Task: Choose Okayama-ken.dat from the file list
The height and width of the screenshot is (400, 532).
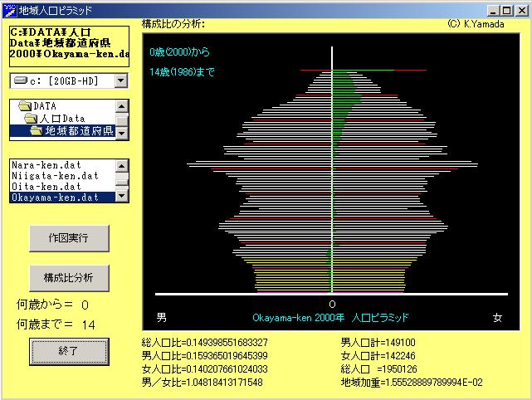Action: 55,198
